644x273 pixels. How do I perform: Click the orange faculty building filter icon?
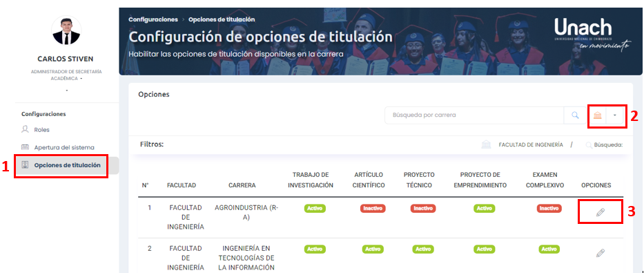(x=598, y=115)
